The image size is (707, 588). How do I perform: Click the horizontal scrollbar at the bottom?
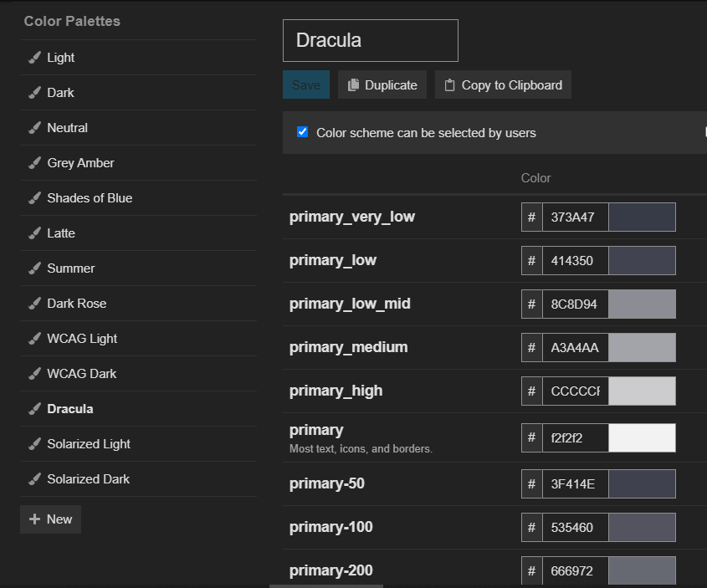point(326,586)
